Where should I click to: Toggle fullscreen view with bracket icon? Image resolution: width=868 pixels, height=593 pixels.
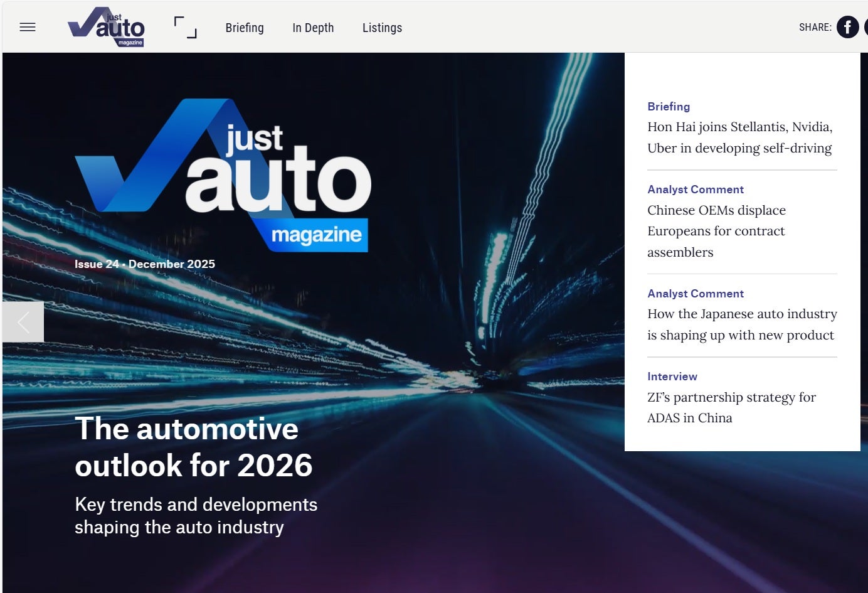click(x=185, y=28)
